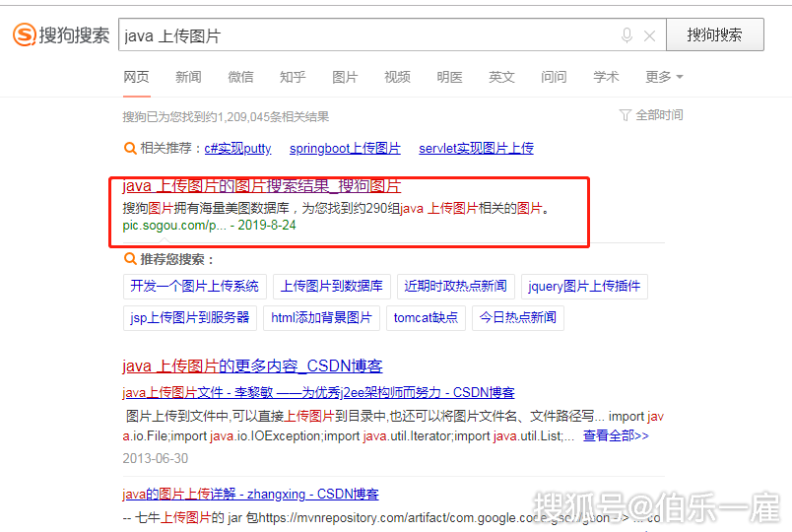Viewport: 792px width, 532px height.
Task: Click the date text 2013-06-30
Action: 155,458
